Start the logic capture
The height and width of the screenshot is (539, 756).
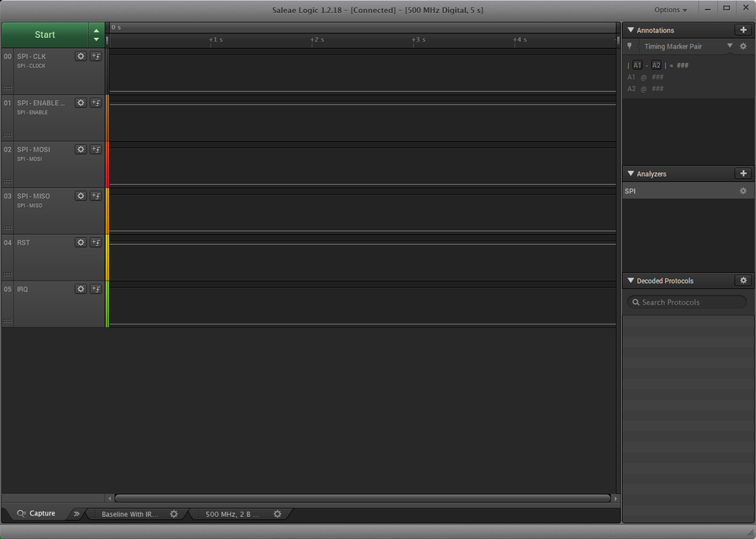coord(45,35)
